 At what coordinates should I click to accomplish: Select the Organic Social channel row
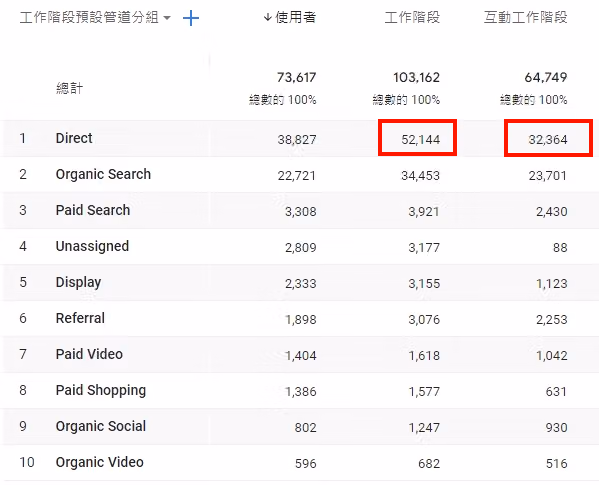(300, 427)
